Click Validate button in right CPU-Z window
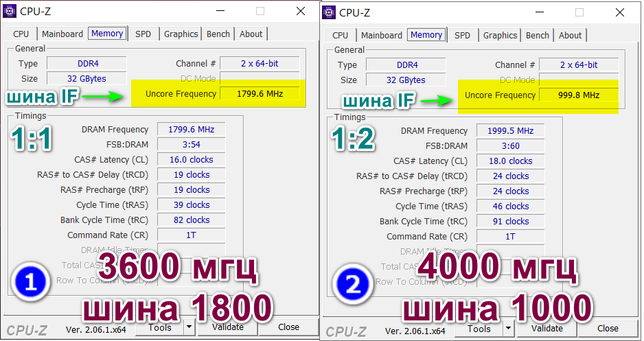Image resolution: width=644 pixels, height=341 pixels. point(547,329)
